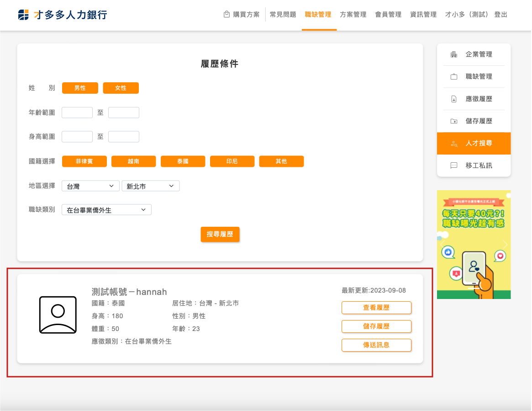Click the 才多多人力銀行 logo icon
This screenshot has width=532, height=411.
coord(23,15)
